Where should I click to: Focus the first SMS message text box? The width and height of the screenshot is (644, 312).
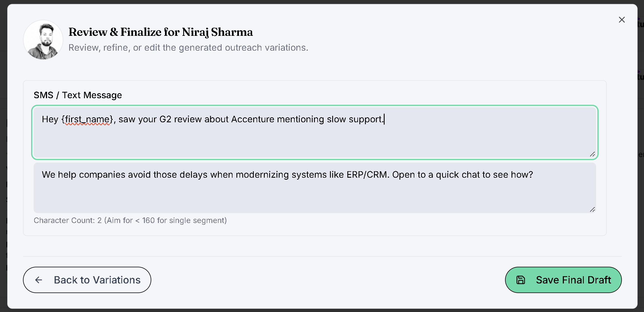315,133
